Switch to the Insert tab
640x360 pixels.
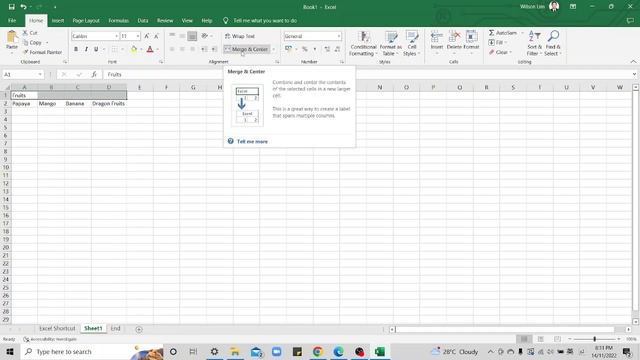coord(58,20)
